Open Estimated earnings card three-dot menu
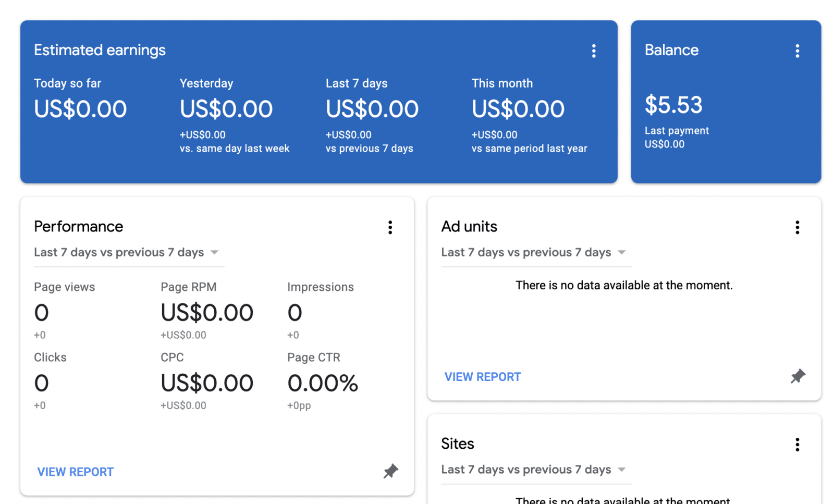This screenshot has height=504, width=834. tap(594, 51)
